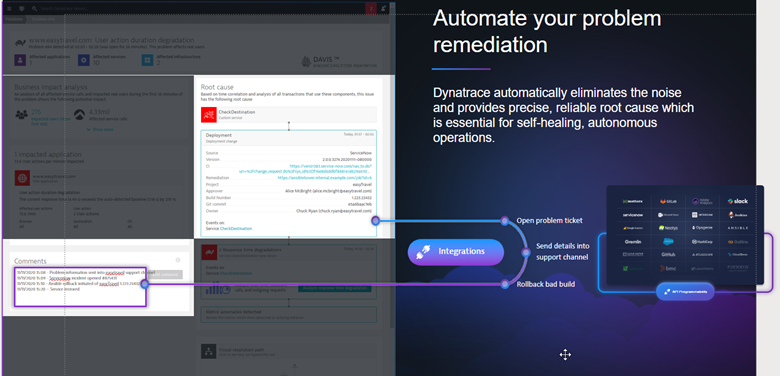Click the GitLab logo

668,201
